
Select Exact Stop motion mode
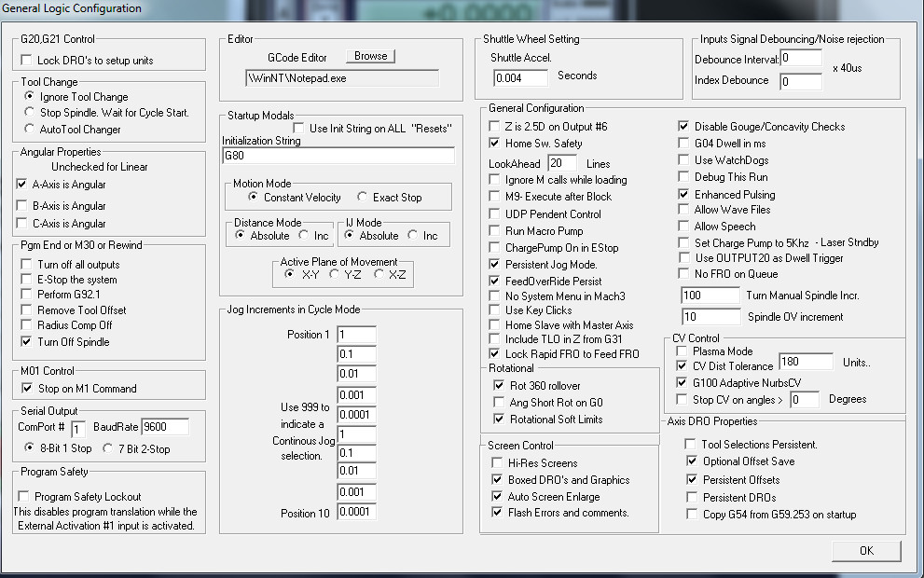(x=363, y=198)
